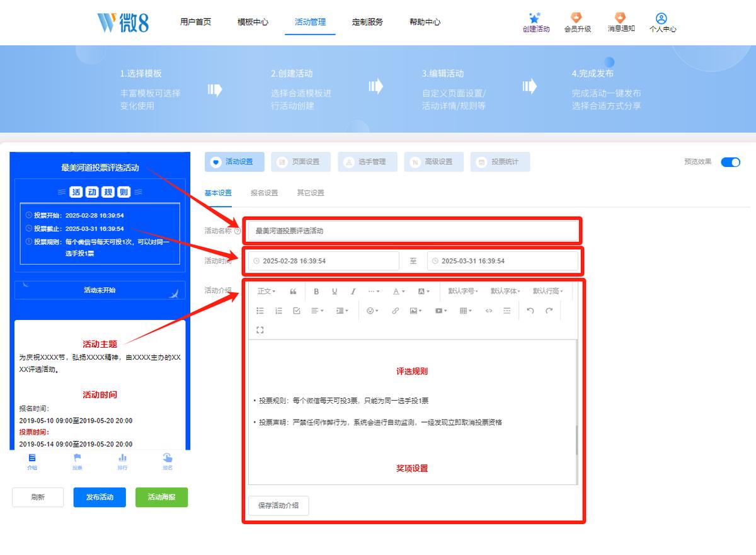The image size is (756, 555).
Task: Open the text alignment dropdown
Action: [x=318, y=311]
